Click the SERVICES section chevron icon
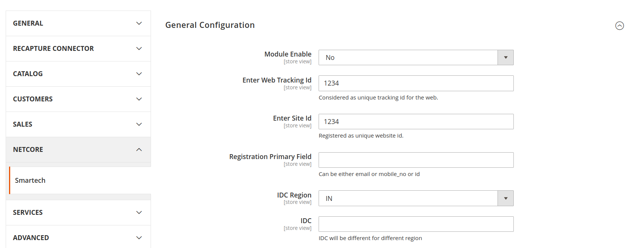This screenshot has height=248, width=644. [139, 213]
